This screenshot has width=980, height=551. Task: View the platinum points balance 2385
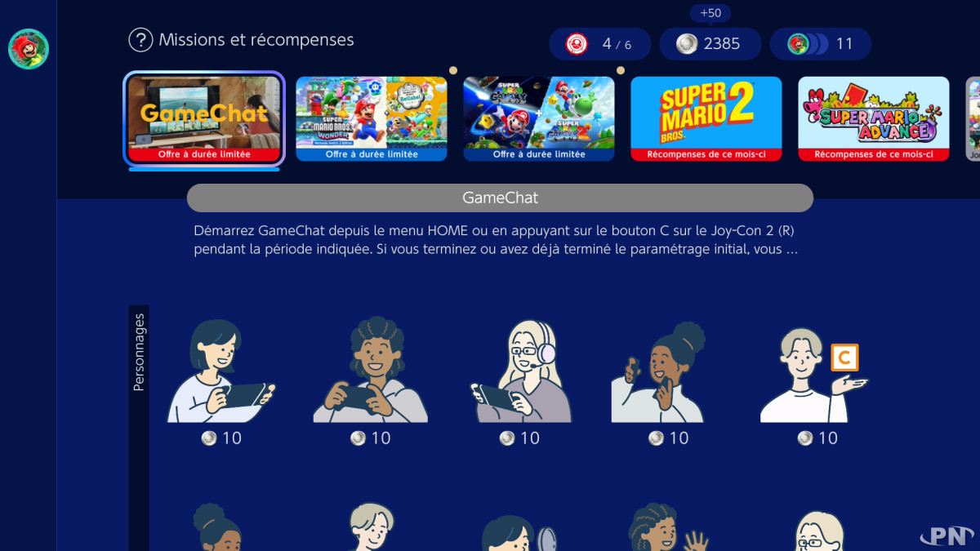pos(710,44)
